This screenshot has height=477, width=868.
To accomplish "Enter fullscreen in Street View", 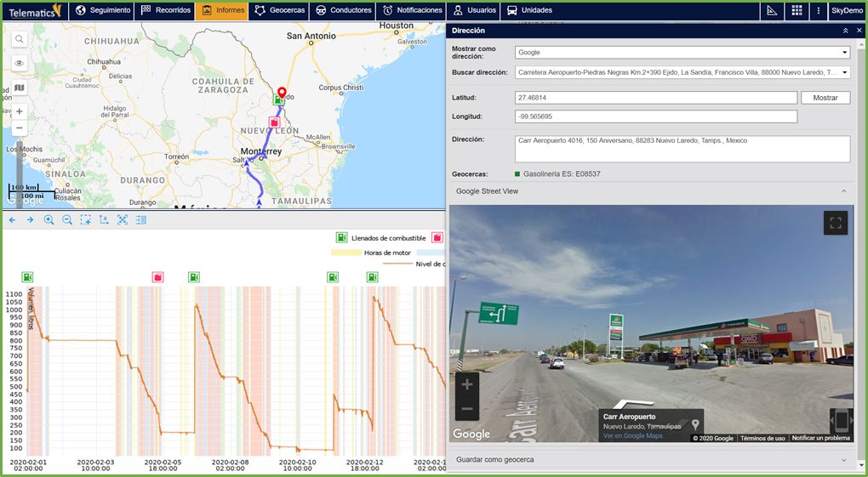I will pyautogui.click(x=835, y=224).
